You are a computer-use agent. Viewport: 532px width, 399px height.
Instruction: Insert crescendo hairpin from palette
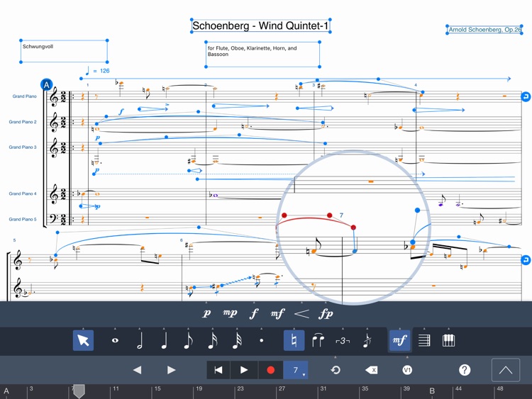click(301, 313)
